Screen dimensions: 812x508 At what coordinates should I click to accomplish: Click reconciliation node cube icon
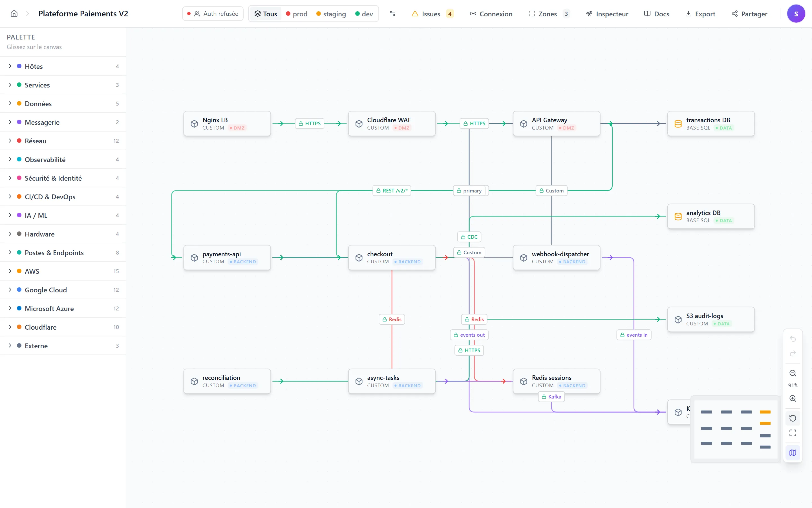[x=194, y=381]
